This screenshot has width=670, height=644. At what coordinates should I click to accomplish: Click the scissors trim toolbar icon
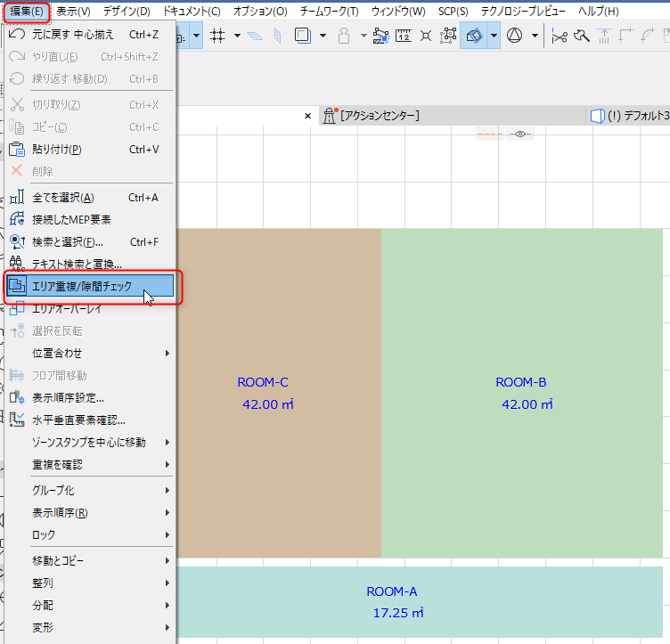(560, 37)
